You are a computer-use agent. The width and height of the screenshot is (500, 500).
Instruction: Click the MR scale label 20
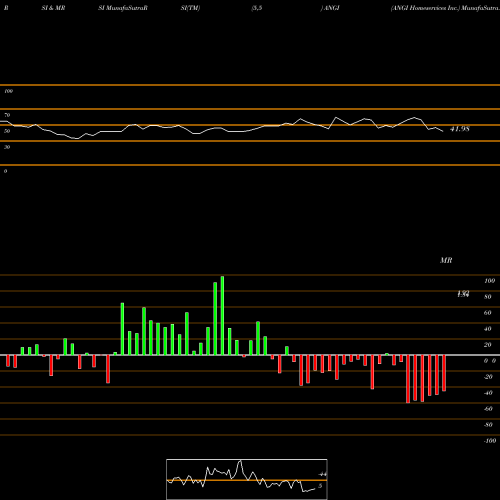click(x=488, y=345)
